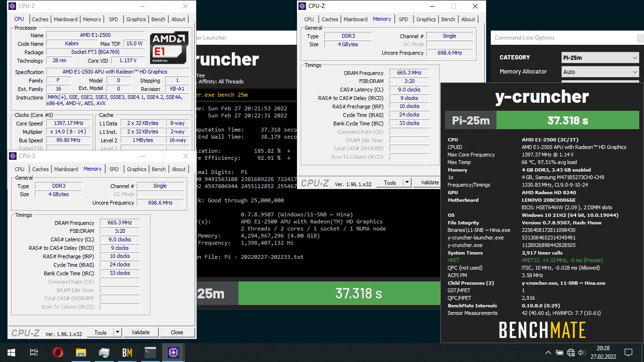Click Tools button in the center CPU-Z window
644x362 pixels.
click(x=390, y=182)
